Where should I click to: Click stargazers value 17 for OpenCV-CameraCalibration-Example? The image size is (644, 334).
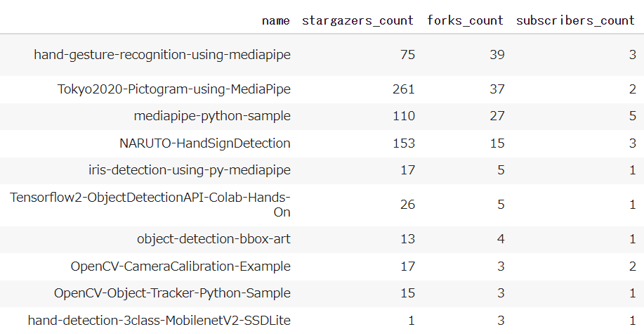point(407,266)
